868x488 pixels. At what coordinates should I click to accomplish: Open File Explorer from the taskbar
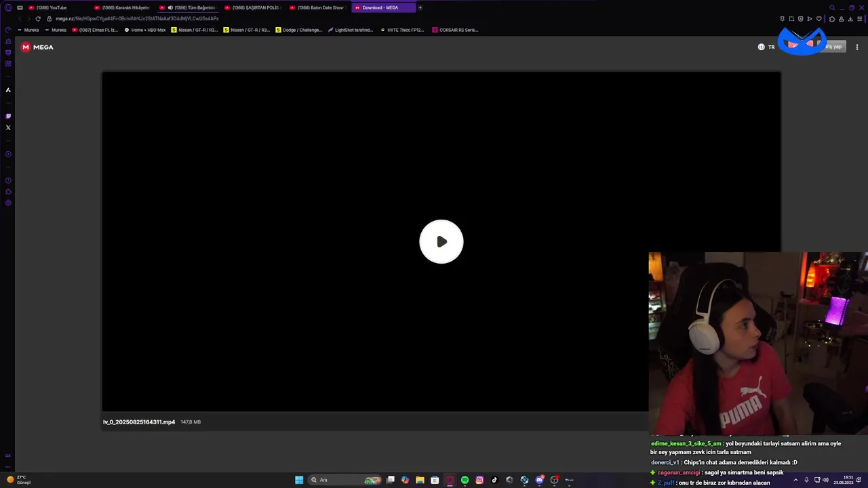pyautogui.click(x=420, y=480)
